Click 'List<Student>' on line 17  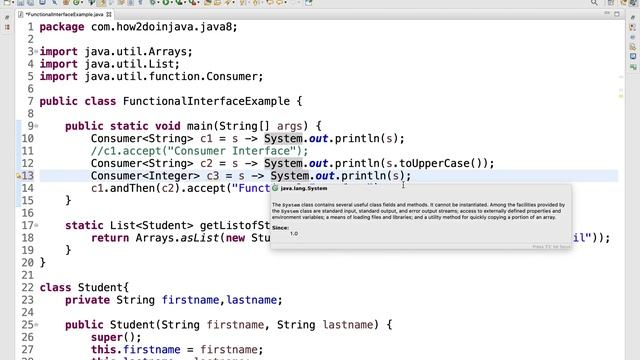(151, 226)
